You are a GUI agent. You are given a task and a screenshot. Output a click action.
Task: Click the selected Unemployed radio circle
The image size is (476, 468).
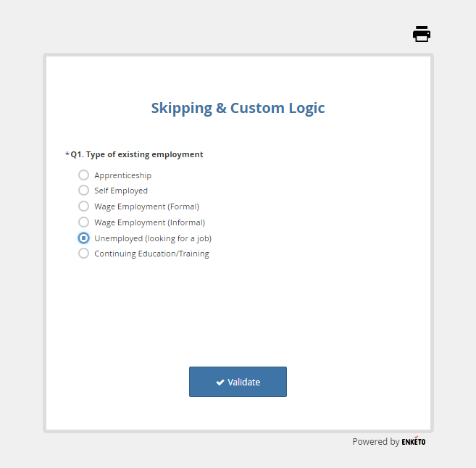click(84, 238)
